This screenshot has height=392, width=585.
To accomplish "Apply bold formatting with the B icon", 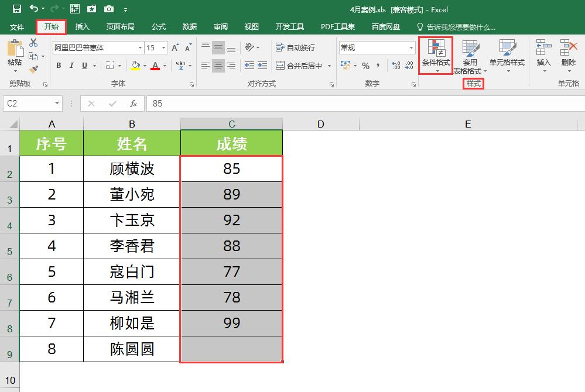I will [57, 66].
